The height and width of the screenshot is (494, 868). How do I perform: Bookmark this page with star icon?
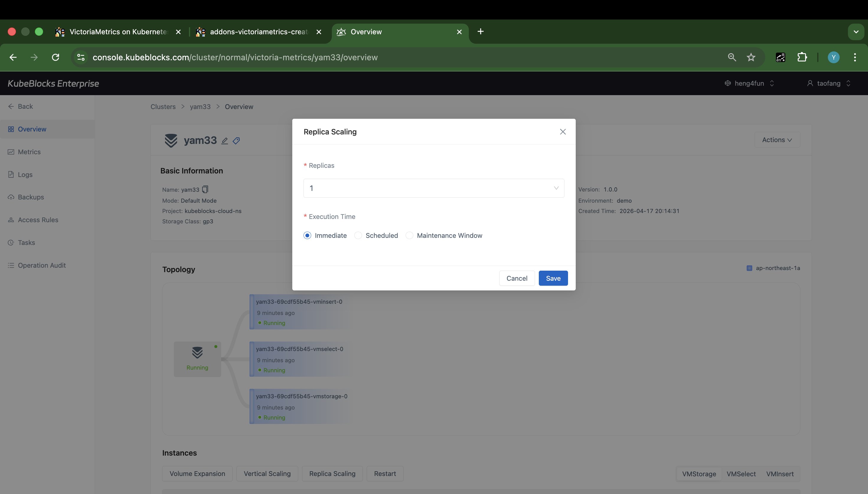[x=751, y=57]
